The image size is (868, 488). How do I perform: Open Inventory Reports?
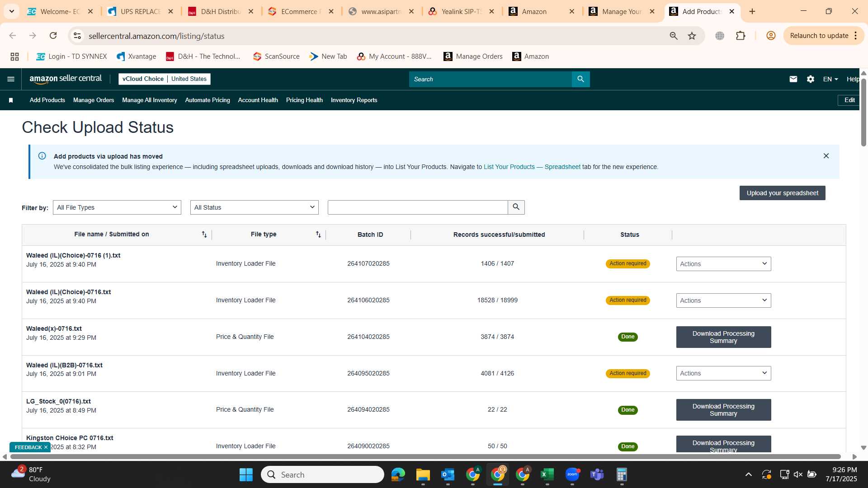pos(354,100)
